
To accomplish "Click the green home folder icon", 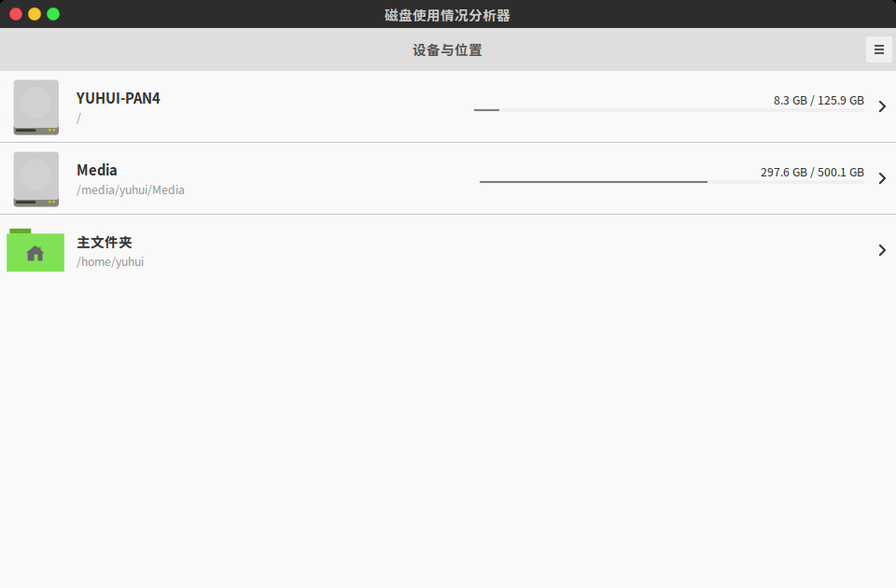I will [x=35, y=250].
